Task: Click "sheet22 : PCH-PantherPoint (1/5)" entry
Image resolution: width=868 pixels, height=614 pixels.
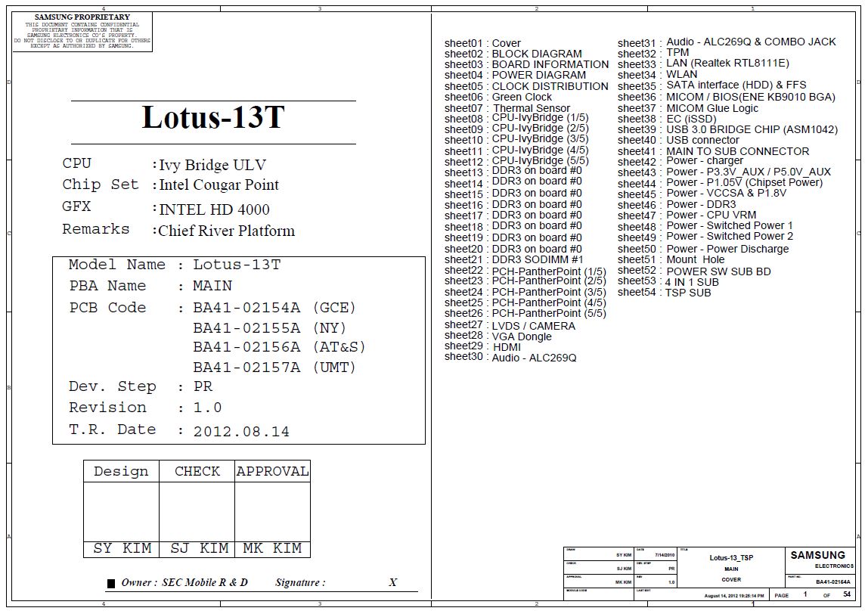Action: (525, 271)
